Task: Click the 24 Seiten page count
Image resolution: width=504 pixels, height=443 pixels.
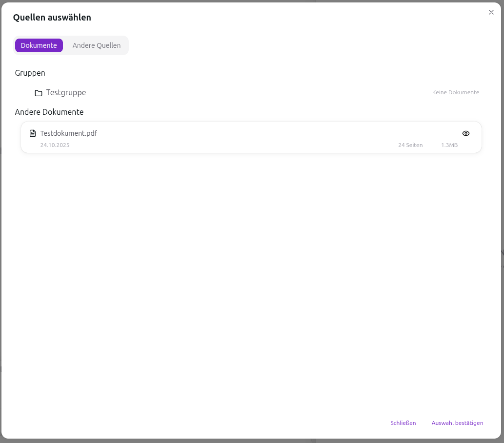Action: [x=410, y=145]
